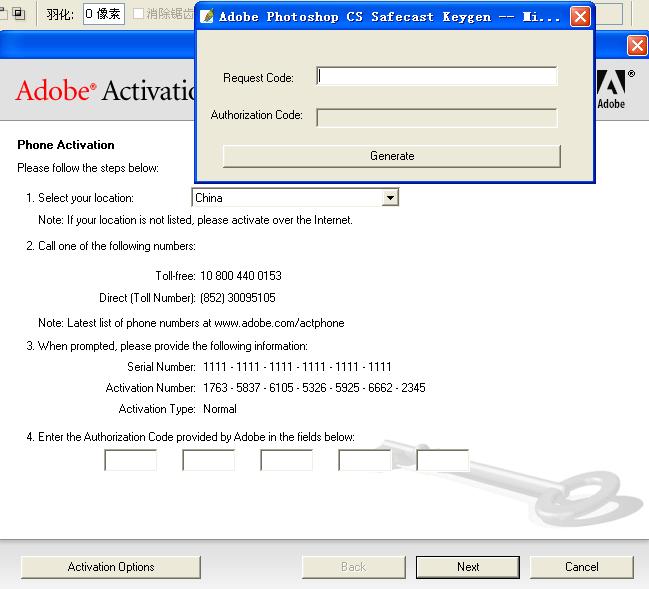Click the fifth Authorization Code box

click(x=442, y=460)
